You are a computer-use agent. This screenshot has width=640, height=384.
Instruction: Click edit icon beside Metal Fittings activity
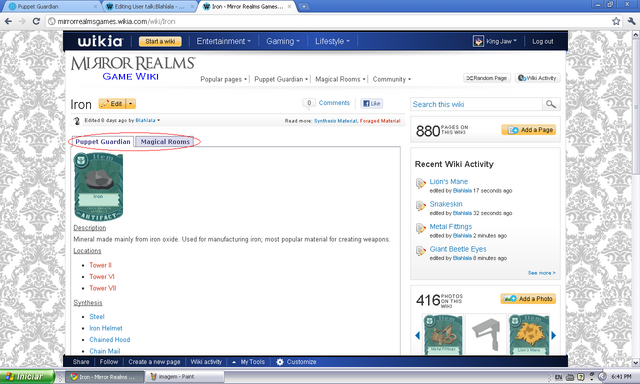pyautogui.click(x=420, y=228)
